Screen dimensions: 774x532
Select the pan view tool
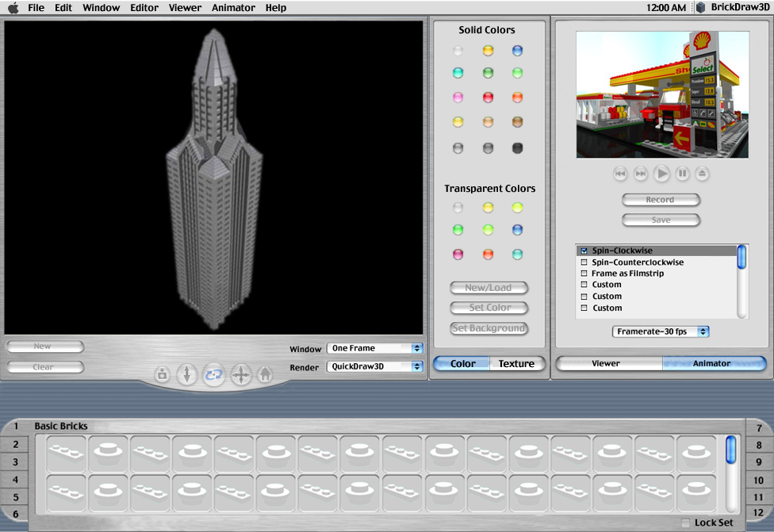[x=240, y=374]
